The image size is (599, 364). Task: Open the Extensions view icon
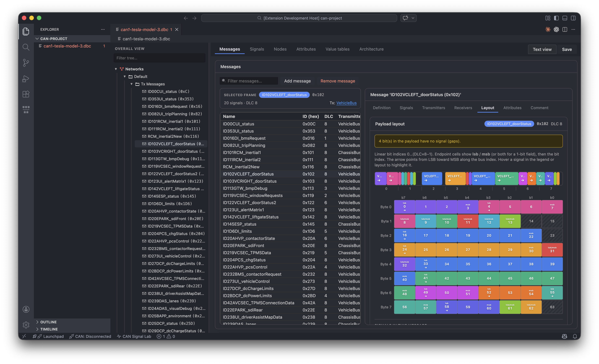pyautogui.click(x=26, y=94)
